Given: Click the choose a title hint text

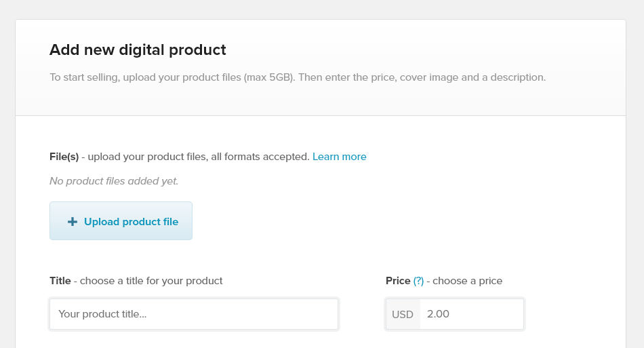Looking at the screenshot, I should 150,281.
